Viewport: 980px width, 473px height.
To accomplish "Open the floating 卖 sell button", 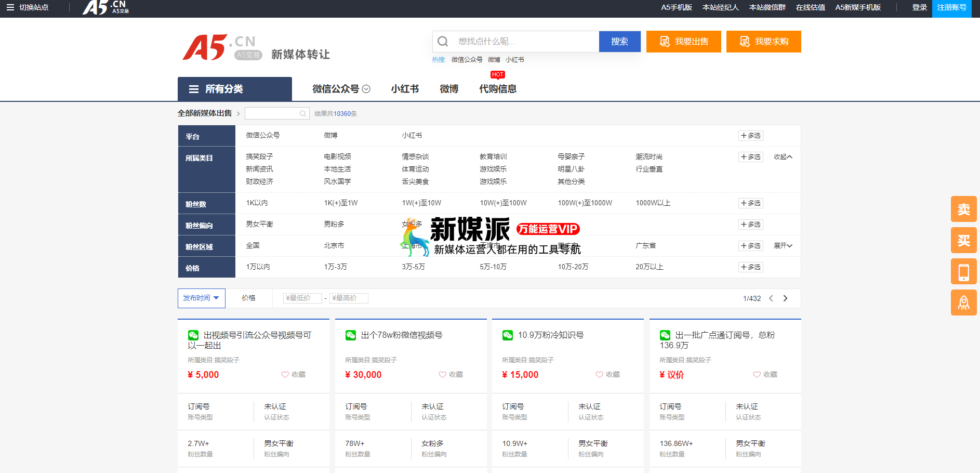I will [964, 209].
